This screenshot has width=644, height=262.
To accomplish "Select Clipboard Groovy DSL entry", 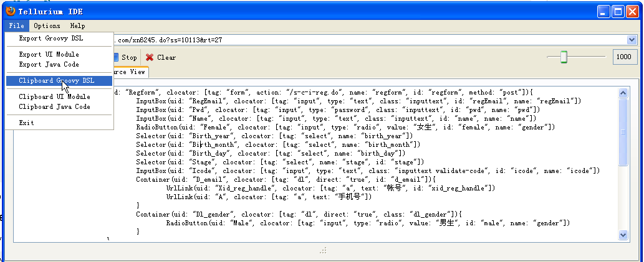I will [x=59, y=81].
